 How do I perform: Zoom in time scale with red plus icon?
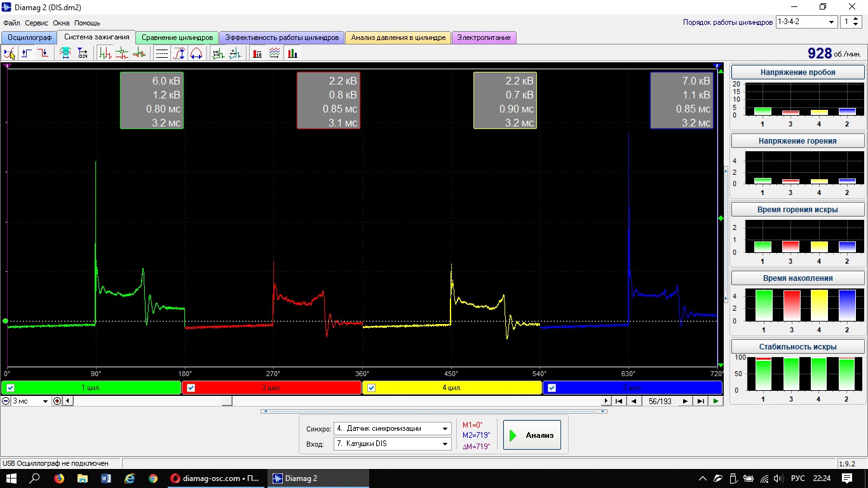click(57, 401)
